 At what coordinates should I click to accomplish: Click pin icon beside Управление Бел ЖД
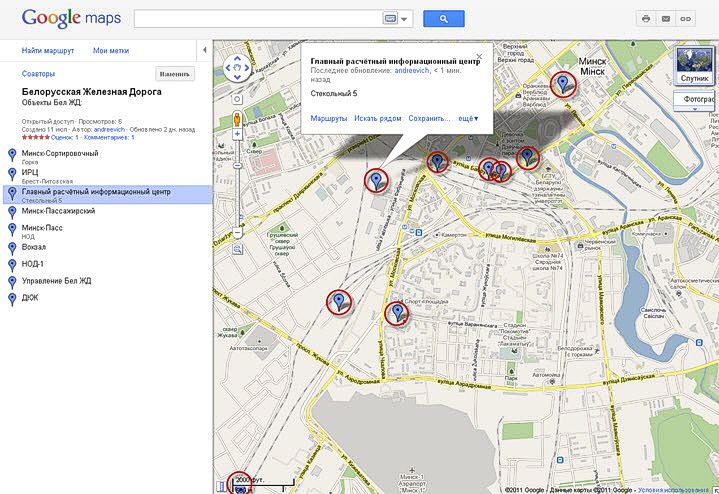12,283
